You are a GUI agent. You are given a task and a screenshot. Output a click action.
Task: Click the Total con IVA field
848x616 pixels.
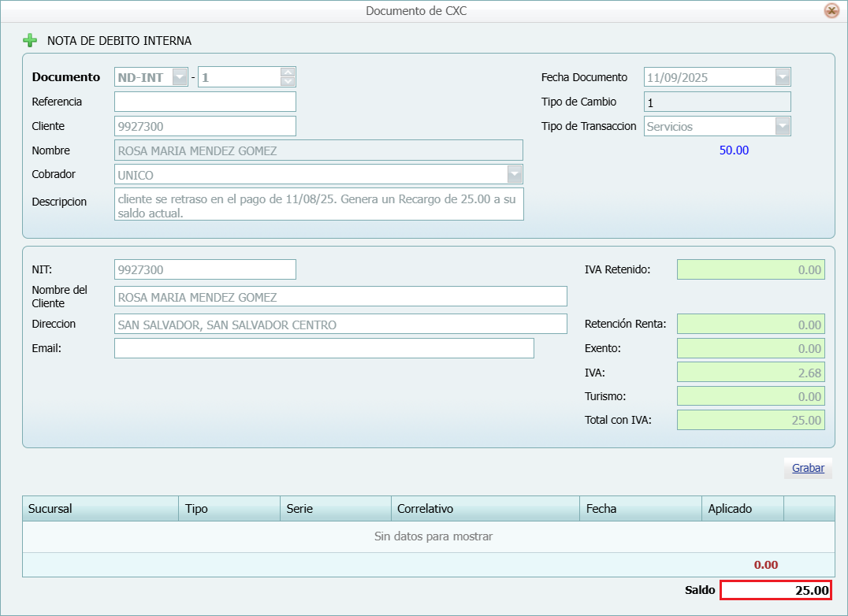point(750,420)
